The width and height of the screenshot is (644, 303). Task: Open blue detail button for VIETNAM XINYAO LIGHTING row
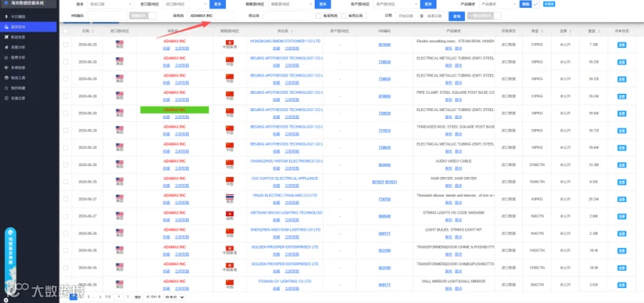click(622, 216)
